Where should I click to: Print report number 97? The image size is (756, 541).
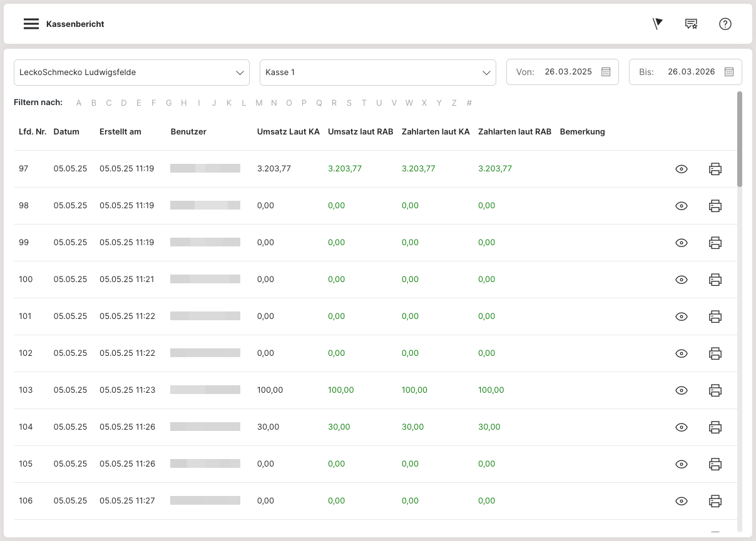click(x=715, y=169)
